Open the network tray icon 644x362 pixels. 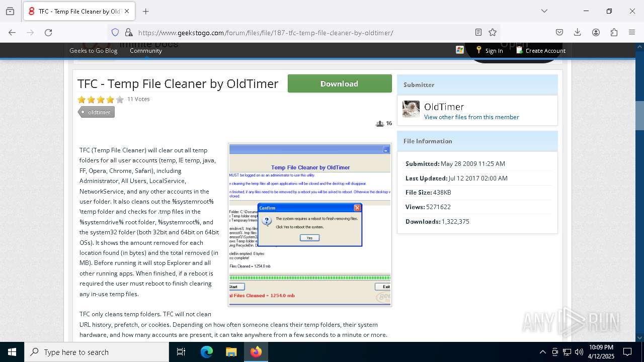[x=567, y=352]
